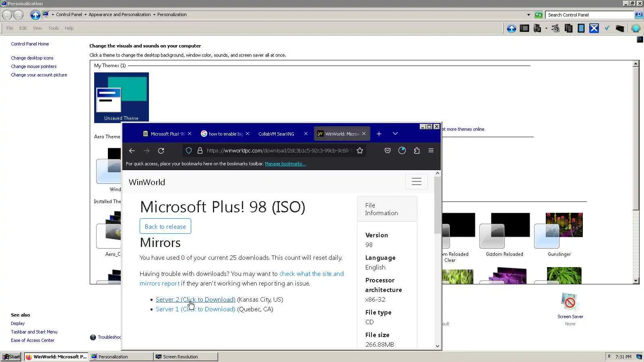Open the Tools menu
This screenshot has width=644, height=362.
click(54, 28)
